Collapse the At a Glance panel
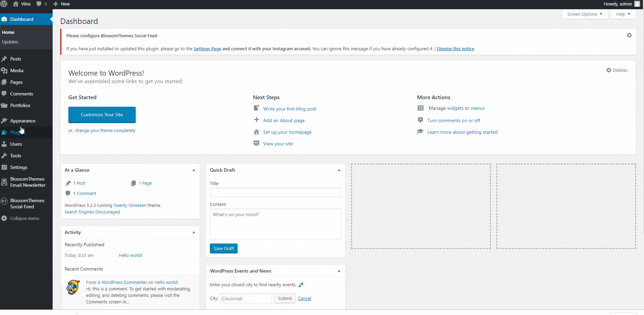644x315 pixels. coord(194,170)
